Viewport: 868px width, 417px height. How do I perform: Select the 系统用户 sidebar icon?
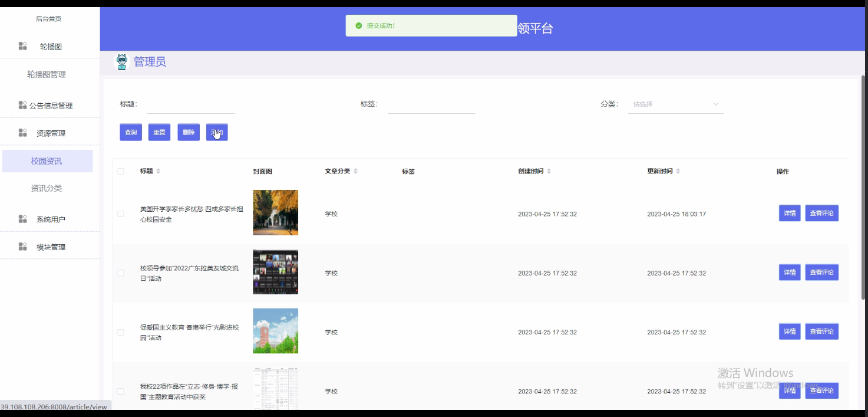21,219
